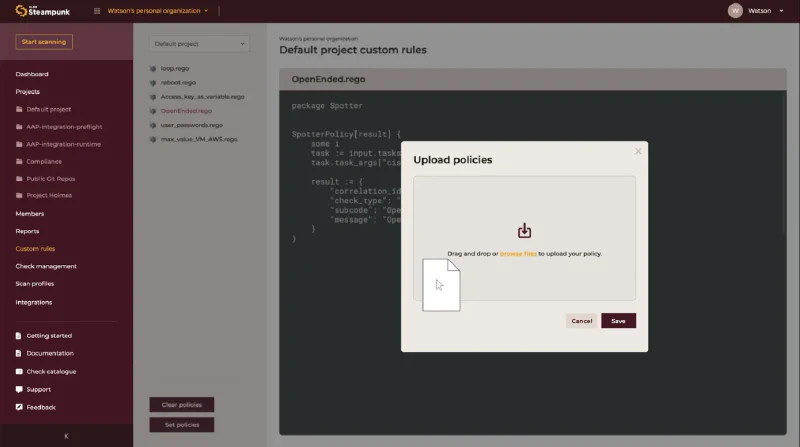This screenshot has width=800, height=447.
Task: Go to Reports page
Action: pyautogui.click(x=27, y=231)
